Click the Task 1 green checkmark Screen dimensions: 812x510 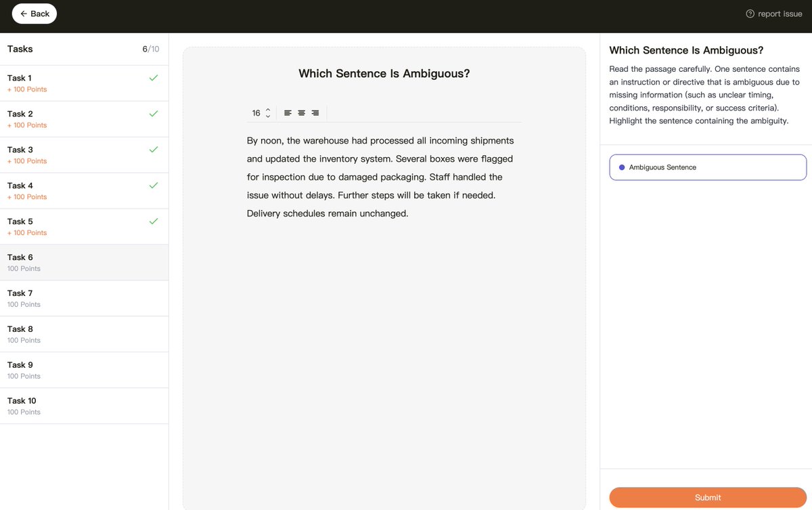[154, 78]
